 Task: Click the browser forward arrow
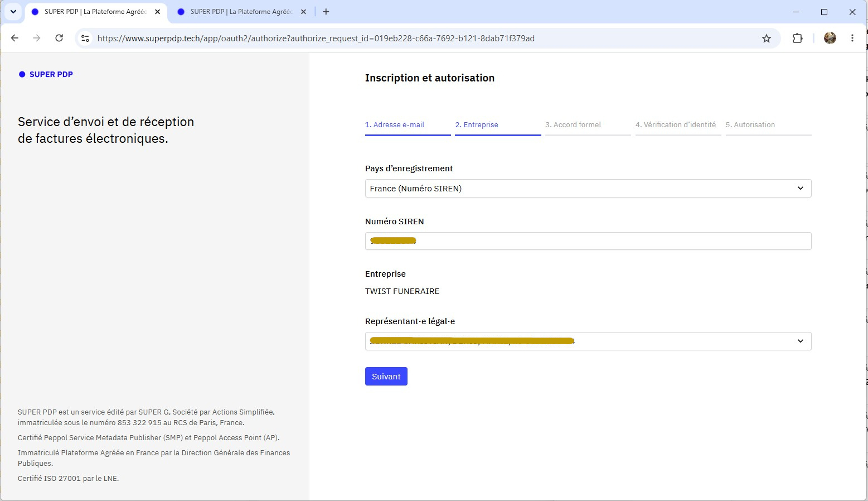pos(37,38)
